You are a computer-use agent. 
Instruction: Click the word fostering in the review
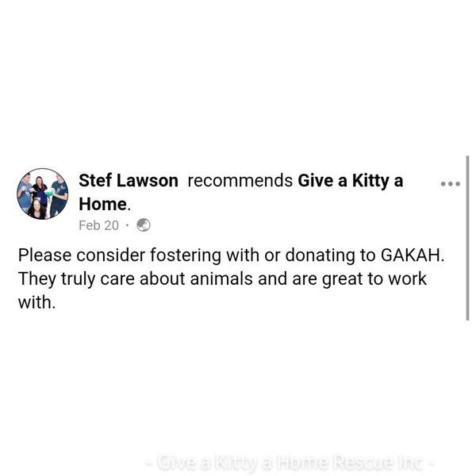pyautogui.click(x=186, y=255)
